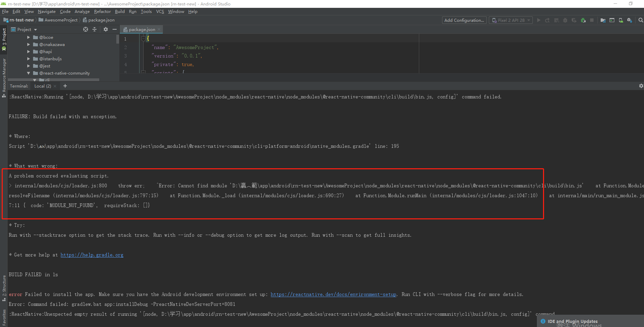The width and height of the screenshot is (644, 327).
Task: Expand the @bcoe folder
Action: [x=29, y=37]
